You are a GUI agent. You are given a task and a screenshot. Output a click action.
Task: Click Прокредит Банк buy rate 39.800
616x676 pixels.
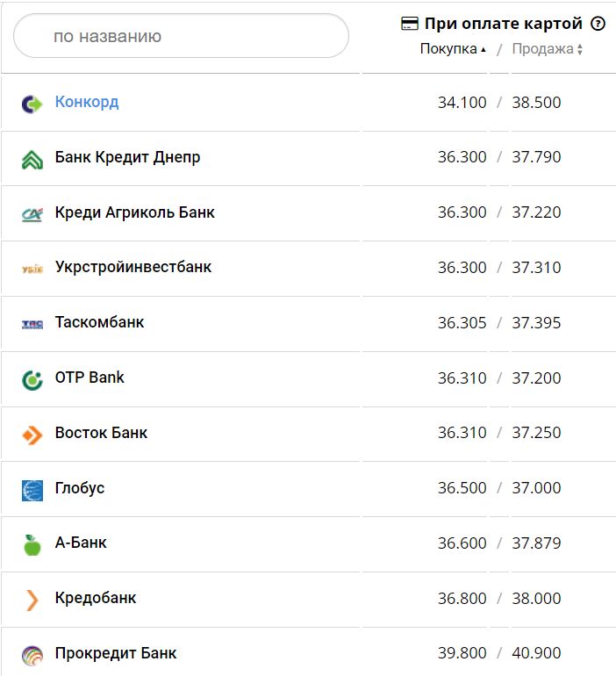click(x=462, y=653)
